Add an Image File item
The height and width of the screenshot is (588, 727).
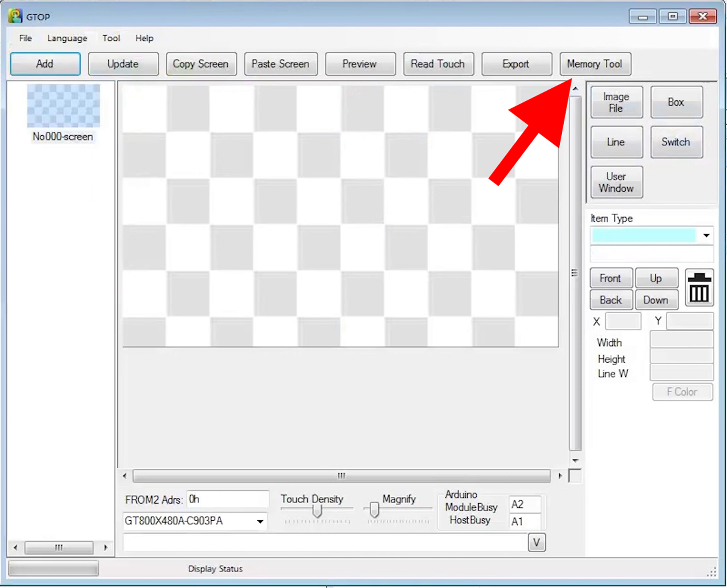pyautogui.click(x=616, y=102)
